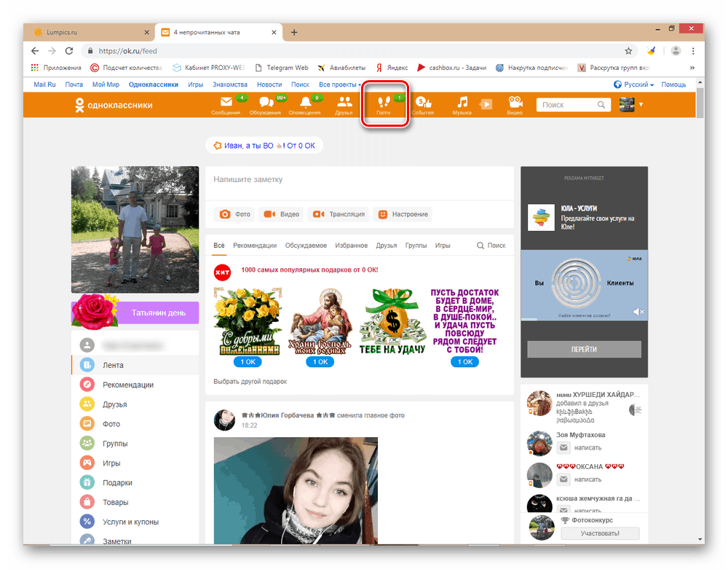Click the feed Поиск search link

(491, 246)
